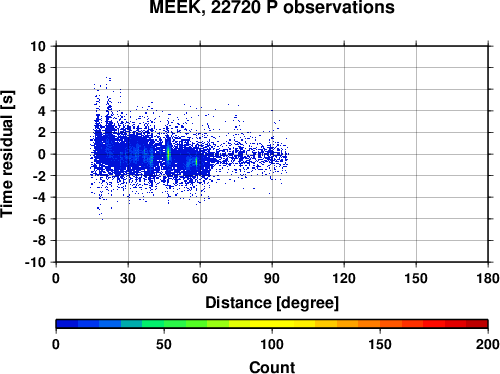
Task: Click the x-axis tick label 90
Action: 272,278
